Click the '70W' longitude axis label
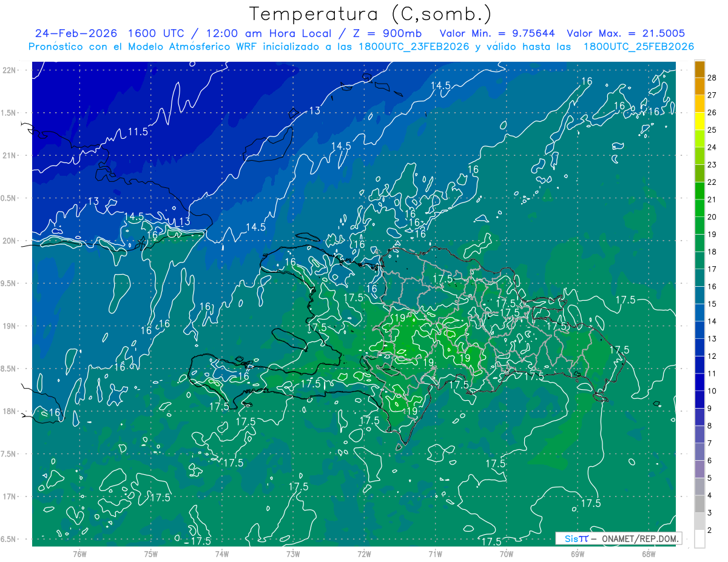728x562 pixels. pyautogui.click(x=507, y=554)
